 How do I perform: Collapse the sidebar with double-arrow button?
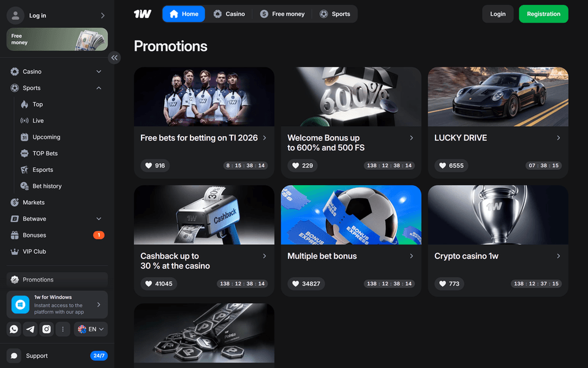tap(115, 58)
